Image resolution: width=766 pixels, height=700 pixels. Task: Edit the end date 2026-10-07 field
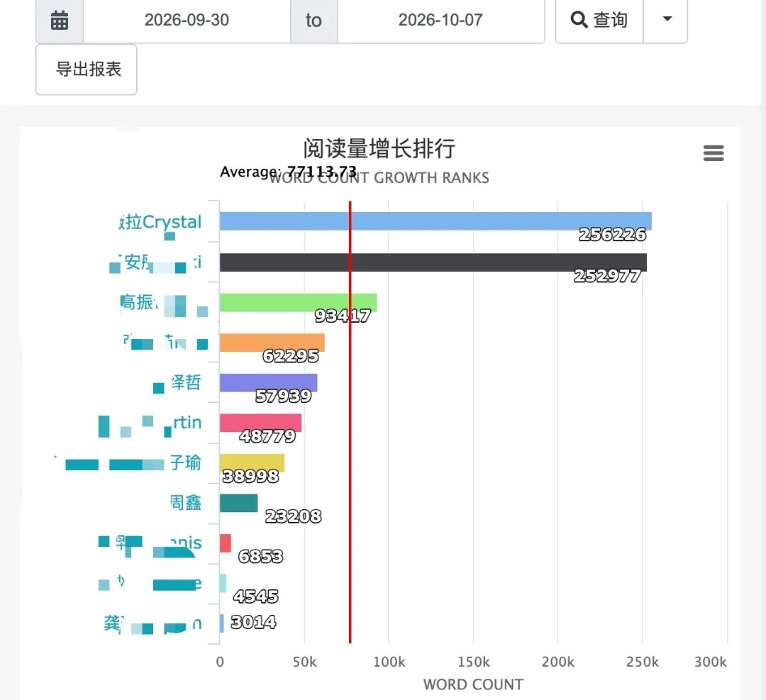[x=440, y=20]
